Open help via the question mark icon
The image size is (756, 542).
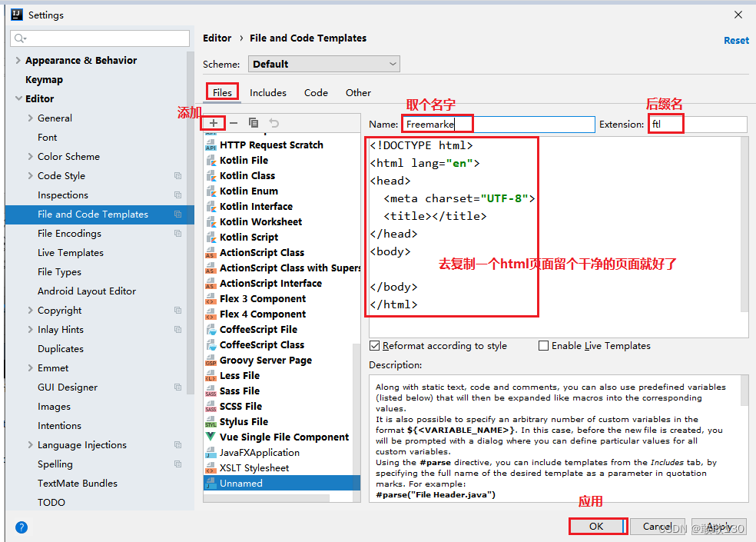(21, 527)
